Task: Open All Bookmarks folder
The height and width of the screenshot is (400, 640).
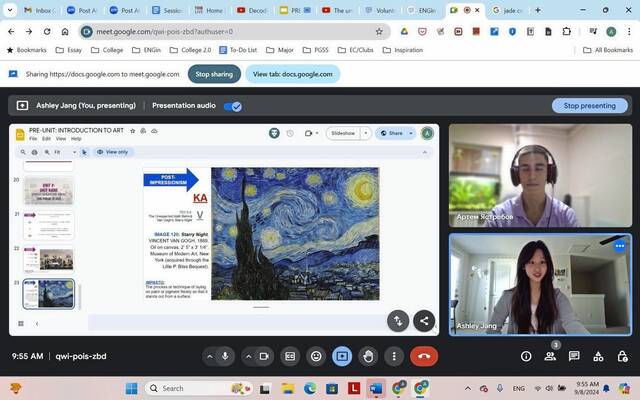Action: [x=608, y=50]
